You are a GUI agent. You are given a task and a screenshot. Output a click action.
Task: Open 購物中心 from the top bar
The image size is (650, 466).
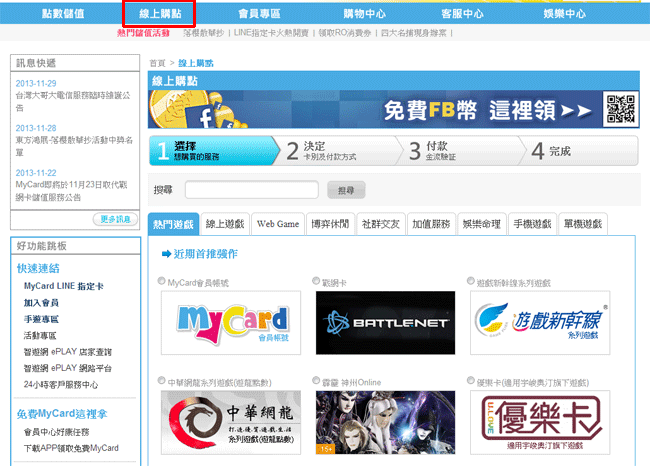(x=364, y=14)
